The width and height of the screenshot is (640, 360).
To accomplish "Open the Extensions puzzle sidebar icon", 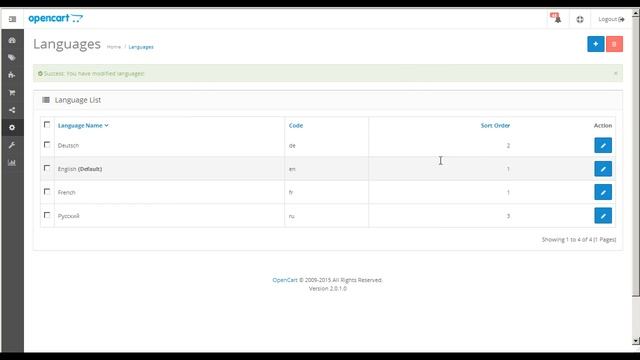I will click(x=12, y=75).
